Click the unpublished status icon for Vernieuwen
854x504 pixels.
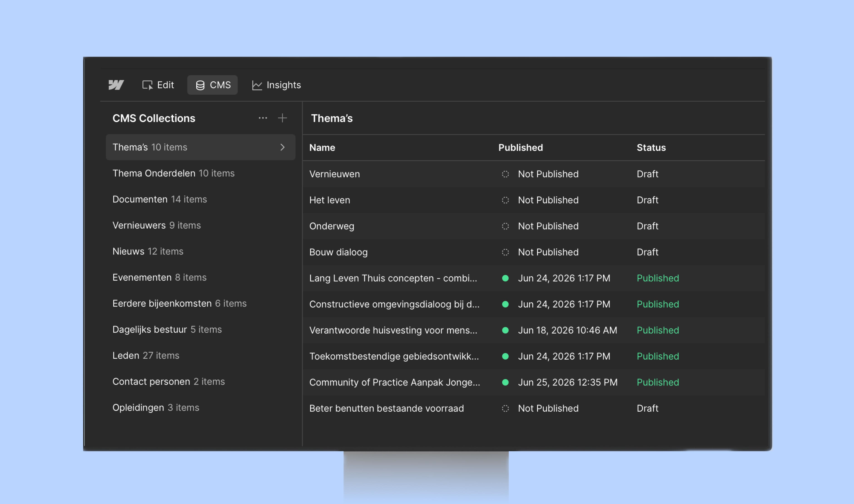click(505, 174)
